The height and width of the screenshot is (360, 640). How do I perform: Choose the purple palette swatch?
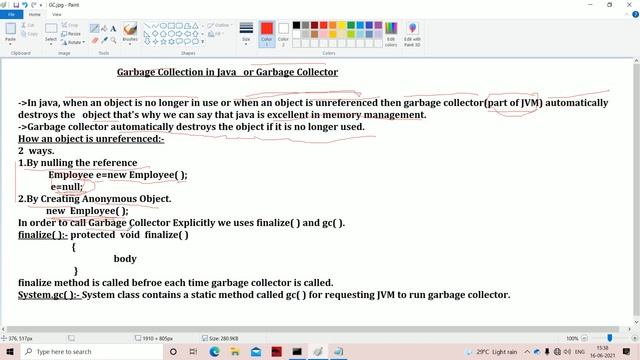click(378, 25)
